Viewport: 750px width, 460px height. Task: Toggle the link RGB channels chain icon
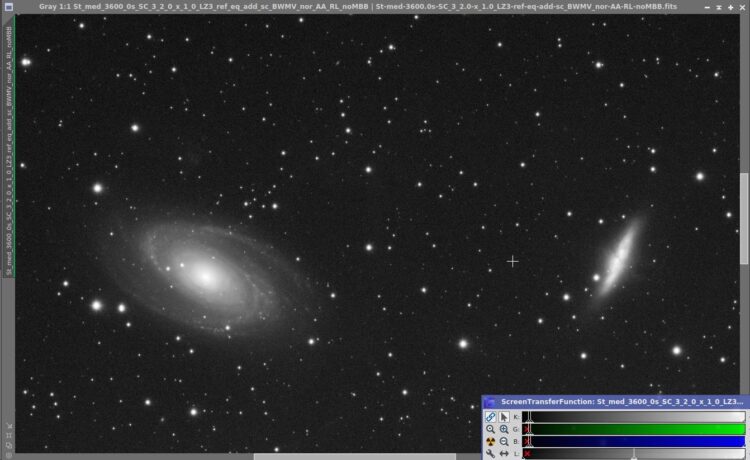click(x=490, y=417)
